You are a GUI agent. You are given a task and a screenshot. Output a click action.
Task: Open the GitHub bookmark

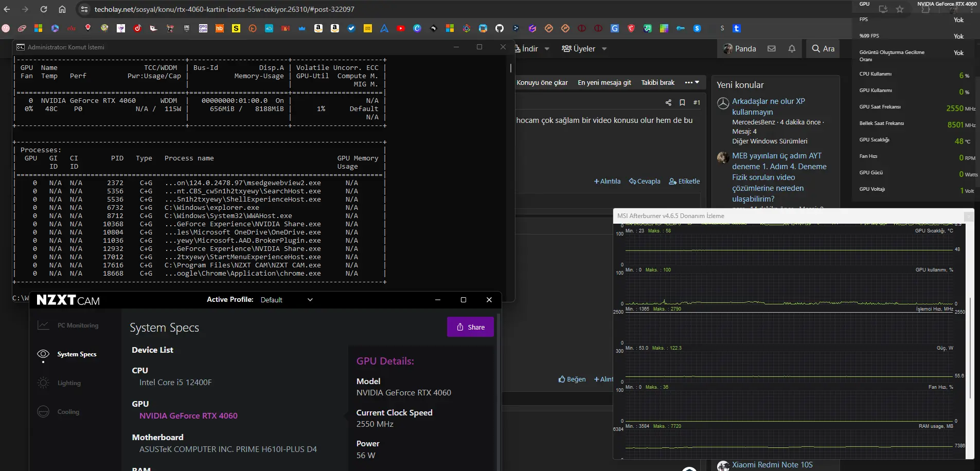tap(500, 28)
